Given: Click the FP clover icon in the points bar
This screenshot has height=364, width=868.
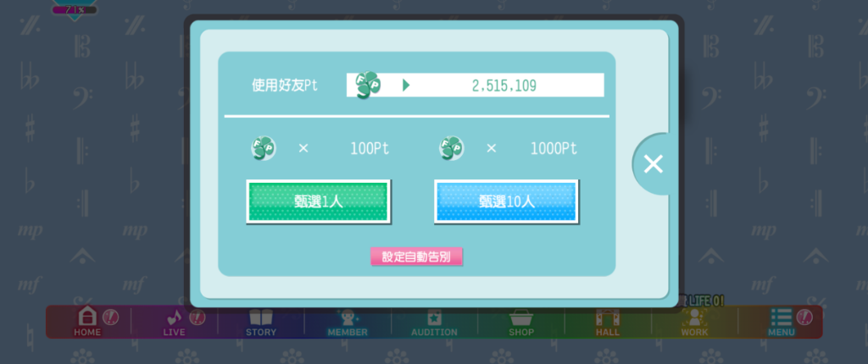Looking at the screenshot, I should 368,85.
